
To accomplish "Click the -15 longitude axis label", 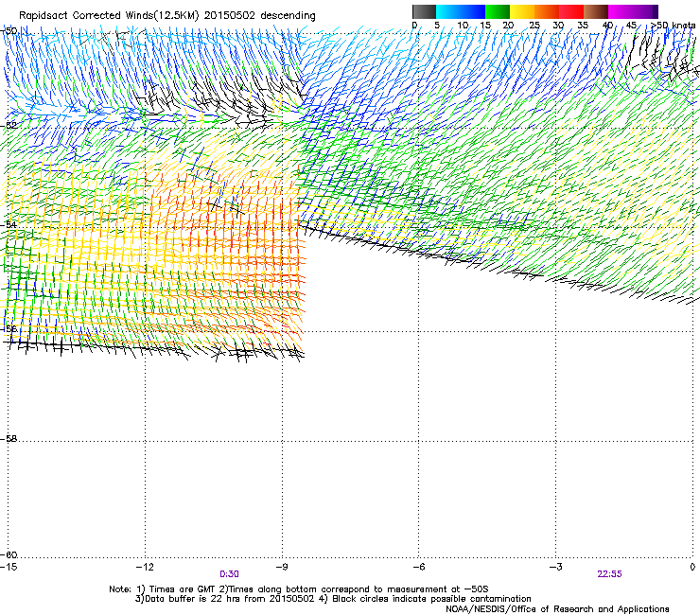I will click(x=9, y=567).
